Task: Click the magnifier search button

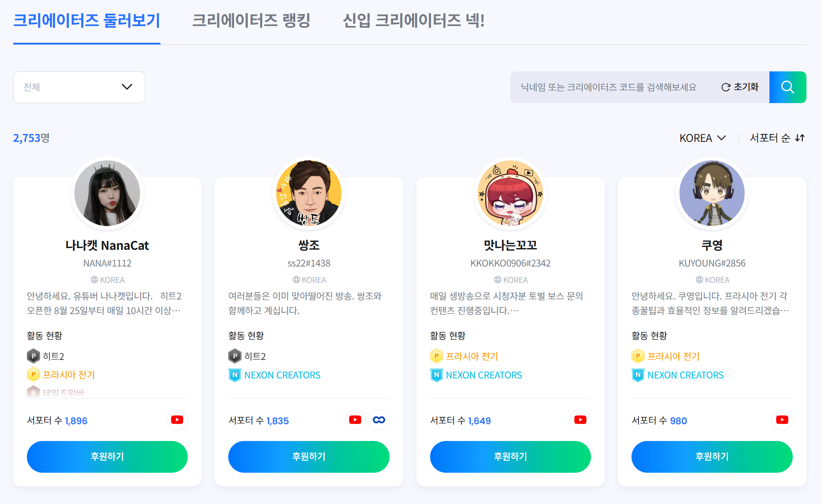Action: click(x=788, y=87)
